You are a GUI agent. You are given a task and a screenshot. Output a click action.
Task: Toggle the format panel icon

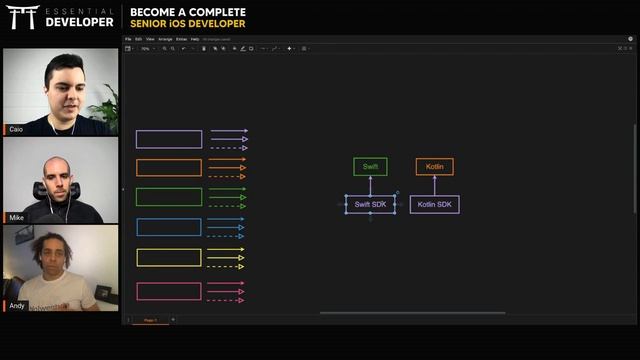click(625, 49)
